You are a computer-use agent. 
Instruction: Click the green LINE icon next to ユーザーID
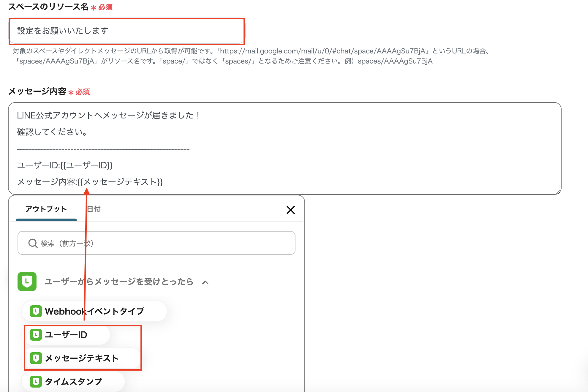click(36, 334)
